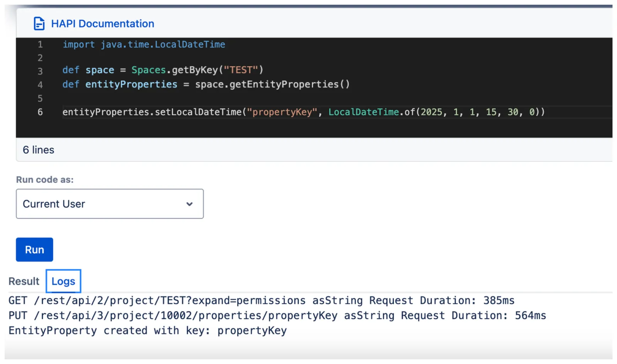Image resolution: width=617 pixels, height=364 pixels.
Task: Click the 6 lines status label
Action: click(39, 150)
